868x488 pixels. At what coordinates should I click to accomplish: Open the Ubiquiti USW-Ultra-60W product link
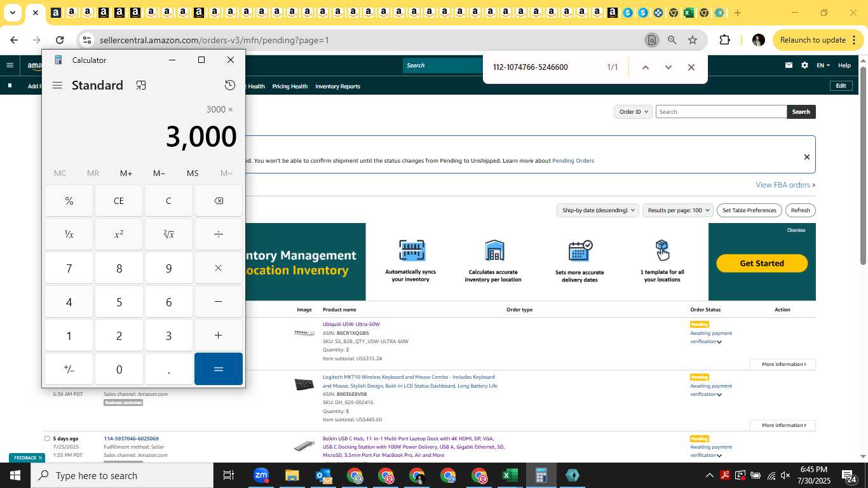pyautogui.click(x=351, y=325)
